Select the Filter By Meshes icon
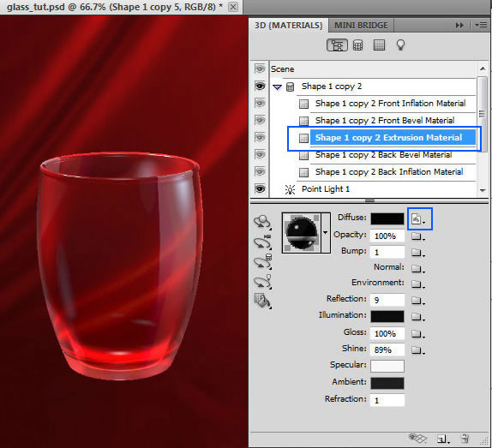Screen dimensions: 492x448 [x=358, y=45]
